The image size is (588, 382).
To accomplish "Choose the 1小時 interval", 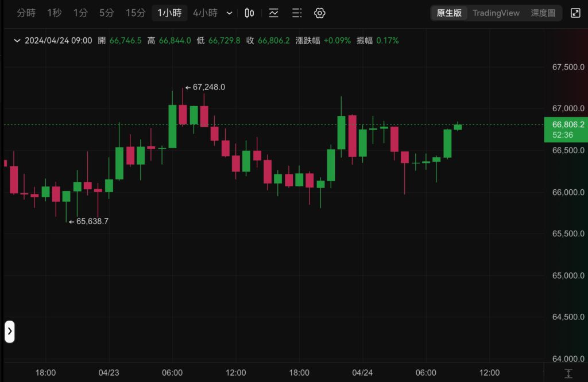I will click(169, 13).
